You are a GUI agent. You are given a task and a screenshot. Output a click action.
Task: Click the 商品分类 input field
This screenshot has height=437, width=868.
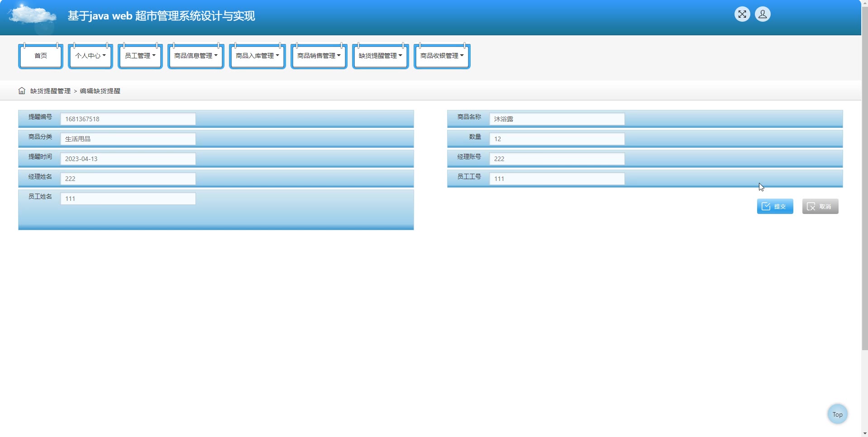pyautogui.click(x=128, y=139)
